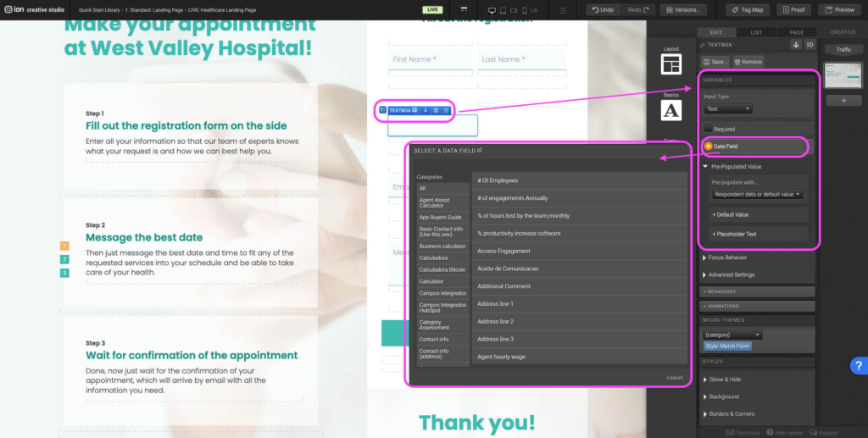Open the popout icon beside Select a Data Field
This screenshot has width=868, height=438.
click(480, 150)
